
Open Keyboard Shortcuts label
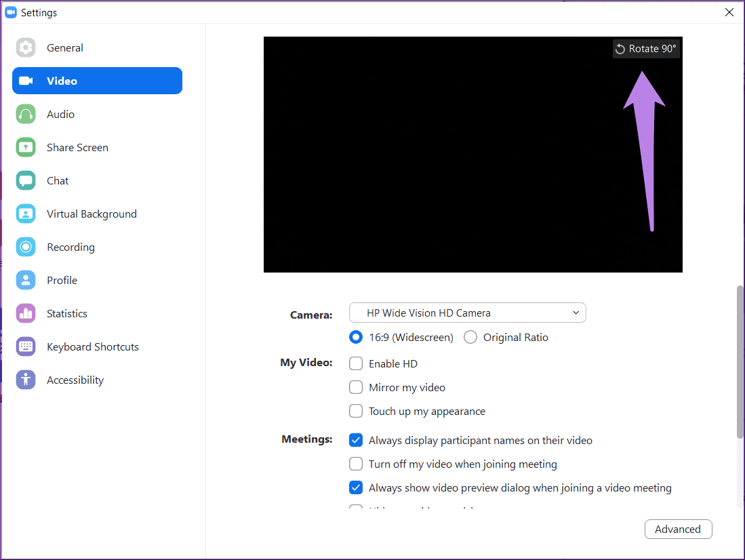tap(93, 346)
